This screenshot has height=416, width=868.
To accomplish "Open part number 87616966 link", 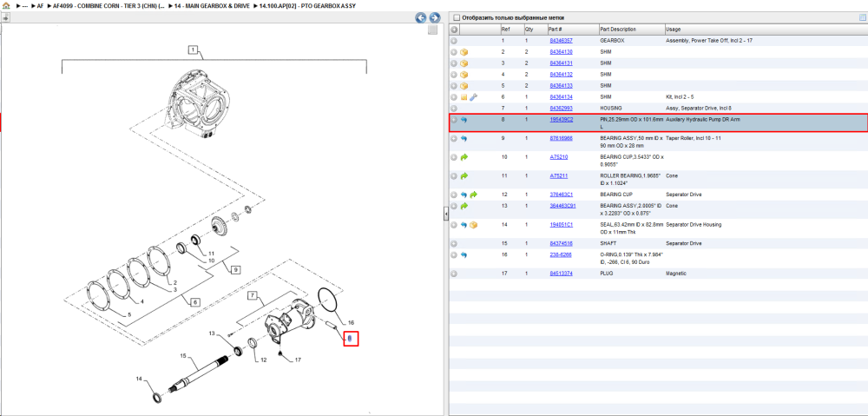I will coord(561,138).
